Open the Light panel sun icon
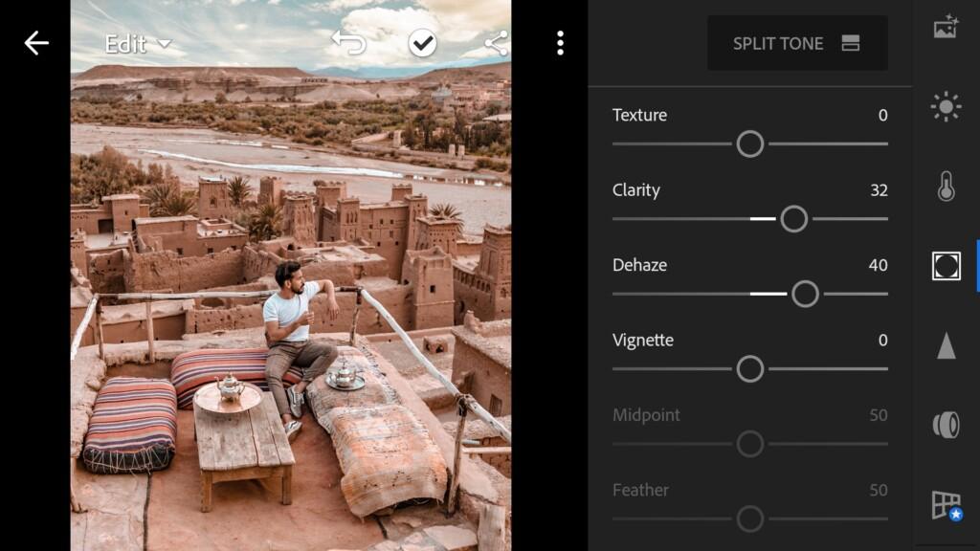Viewport: 980px width, 551px height. (x=946, y=107)
